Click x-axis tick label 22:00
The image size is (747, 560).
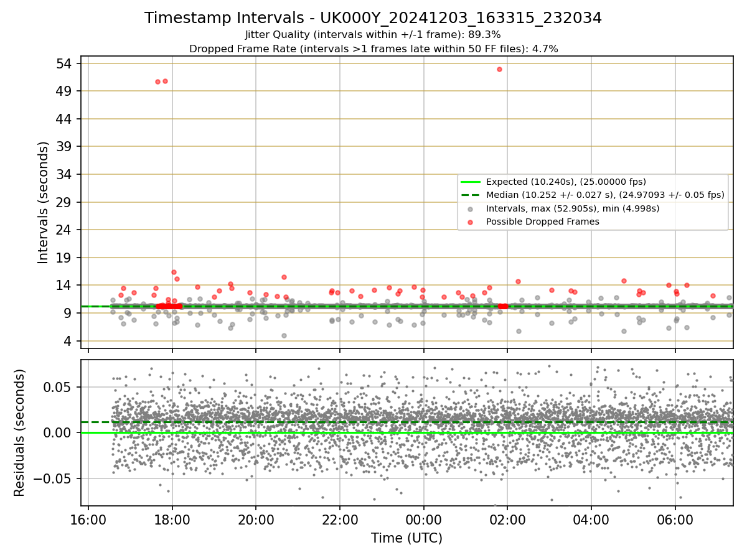[x=340, y=520]
